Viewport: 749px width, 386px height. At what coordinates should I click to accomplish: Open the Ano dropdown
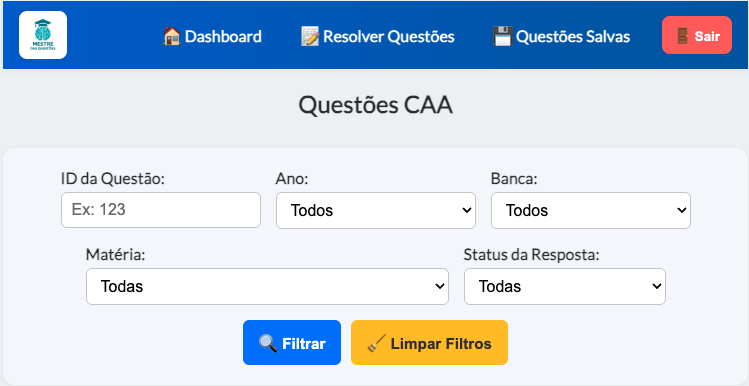tap(376, 210)
